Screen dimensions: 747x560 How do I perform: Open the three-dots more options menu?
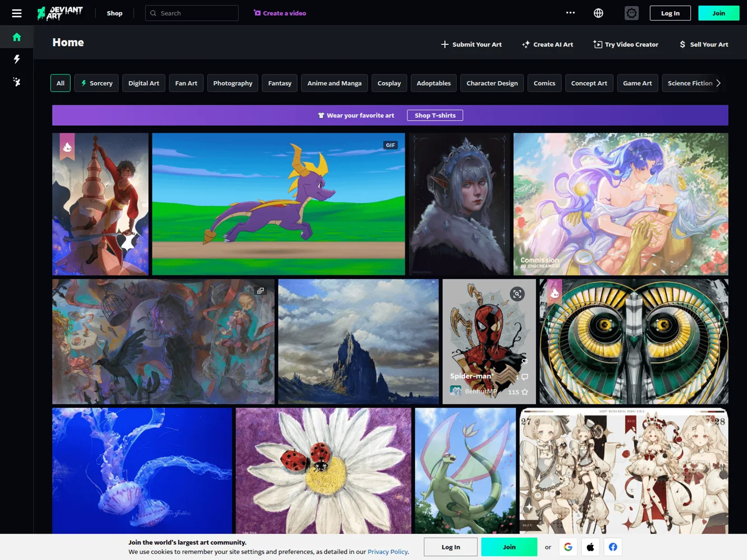pos(570,13)
